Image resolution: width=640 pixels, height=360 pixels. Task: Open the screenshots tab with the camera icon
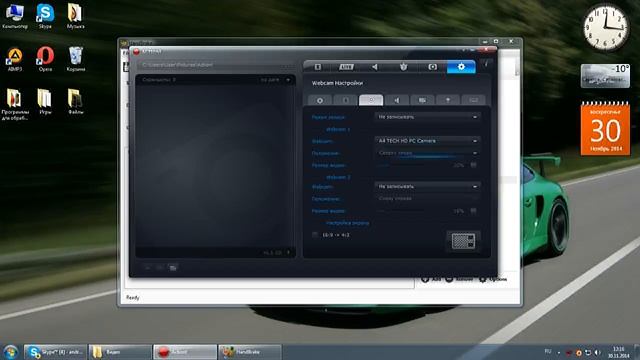point(432,67)
